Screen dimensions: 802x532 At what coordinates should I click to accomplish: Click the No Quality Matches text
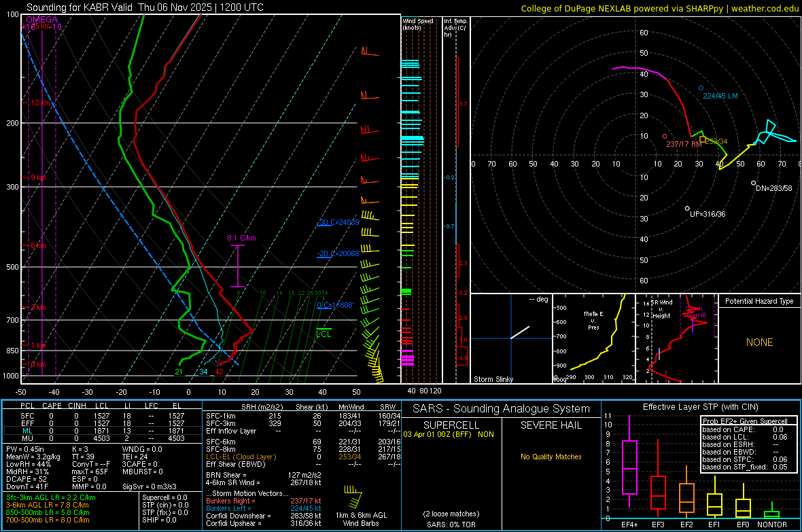point(551,457)
